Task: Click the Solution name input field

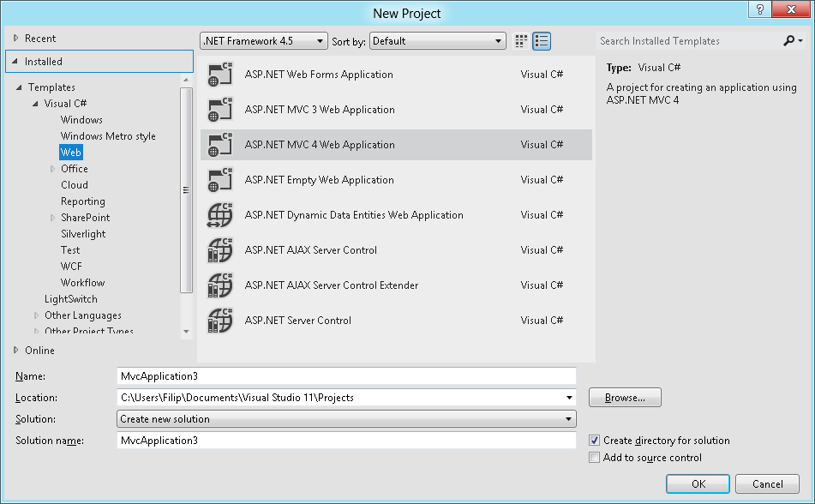Action: coord(346,441)
